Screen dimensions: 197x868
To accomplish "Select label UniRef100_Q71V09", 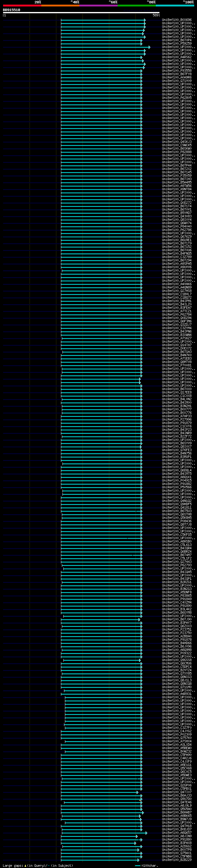I will pos(177,81).
